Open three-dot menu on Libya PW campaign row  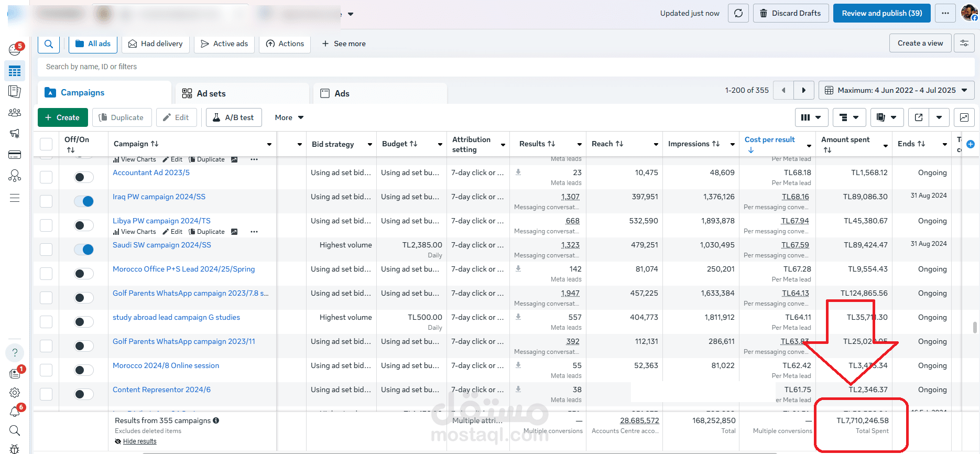point(254,232)
